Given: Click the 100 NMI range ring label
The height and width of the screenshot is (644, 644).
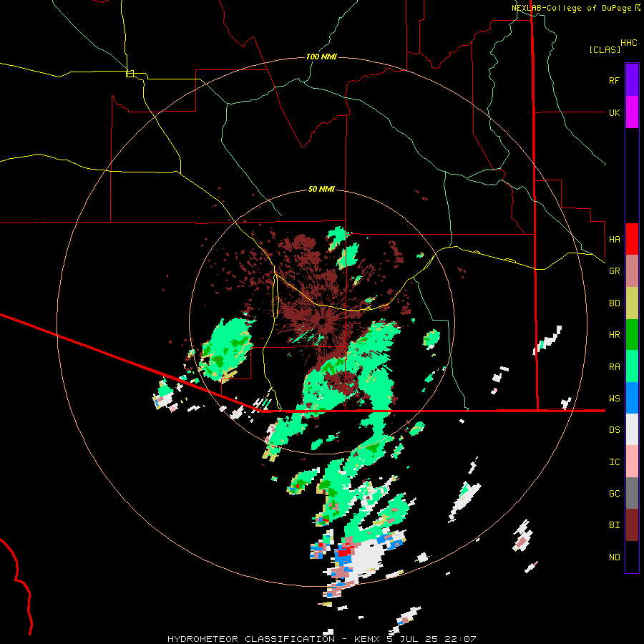Looking at the screenshot, I should [321, 57].
